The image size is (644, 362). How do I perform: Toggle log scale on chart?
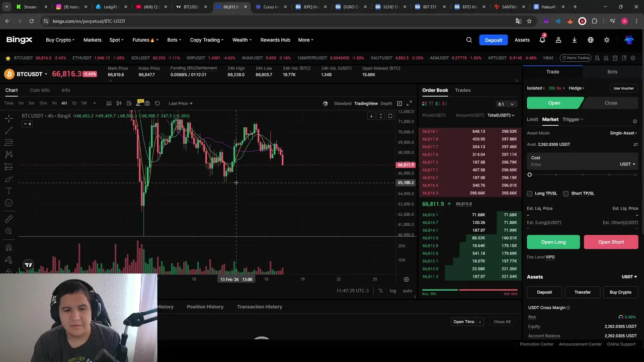[x=392, y=291]
